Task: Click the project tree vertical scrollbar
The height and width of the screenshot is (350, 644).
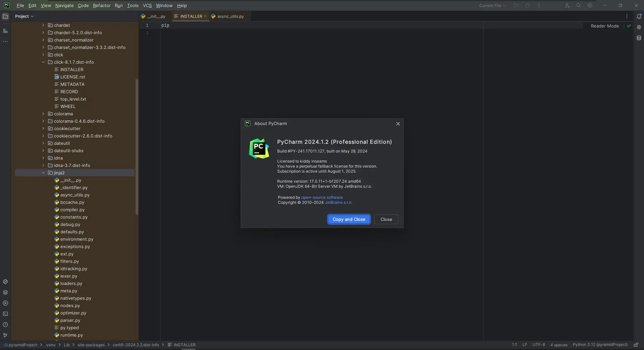Action: point(137,147)
